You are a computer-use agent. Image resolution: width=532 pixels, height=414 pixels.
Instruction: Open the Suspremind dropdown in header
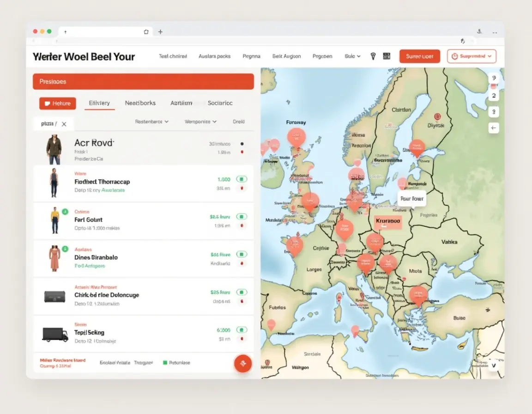pos(472,56)
